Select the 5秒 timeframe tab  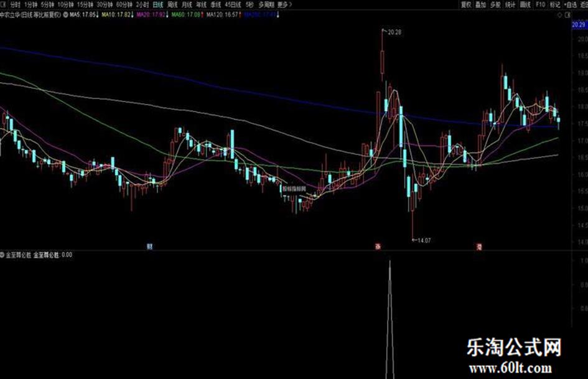[x=250, y=4]
